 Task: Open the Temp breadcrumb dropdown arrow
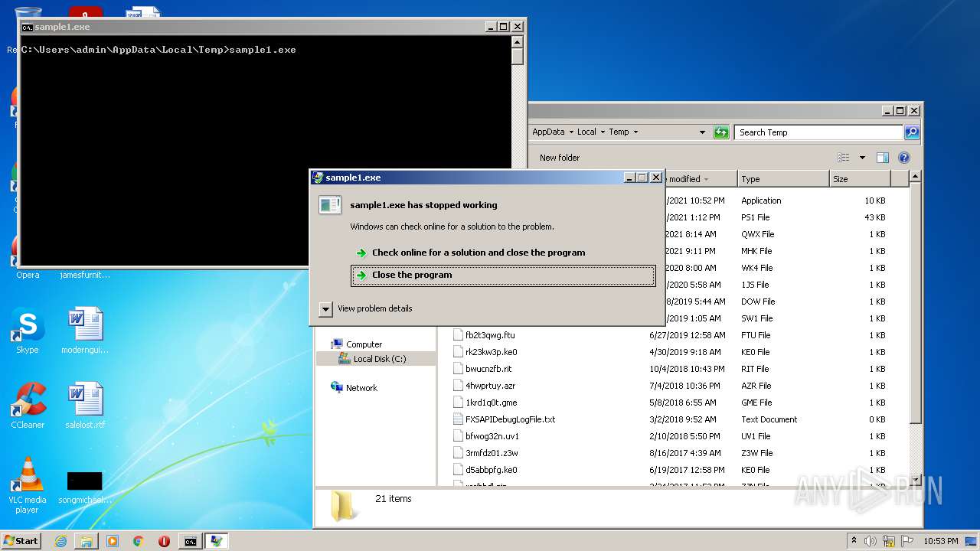tap(635, 132)
